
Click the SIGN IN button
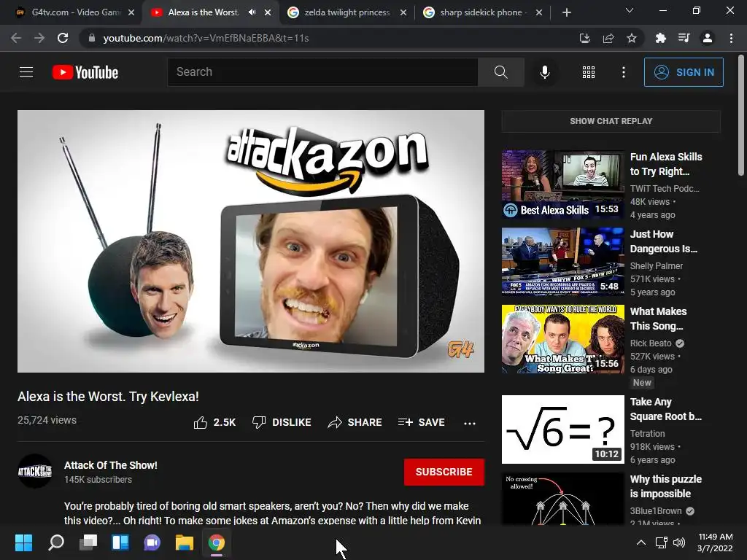click(684, 72)
